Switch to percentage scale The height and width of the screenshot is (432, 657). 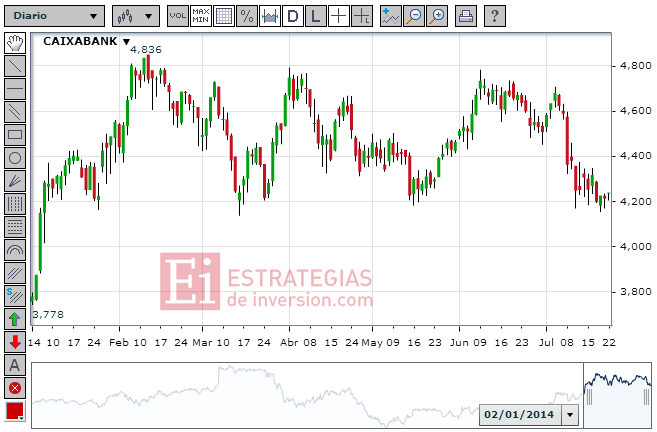point(247,16)
